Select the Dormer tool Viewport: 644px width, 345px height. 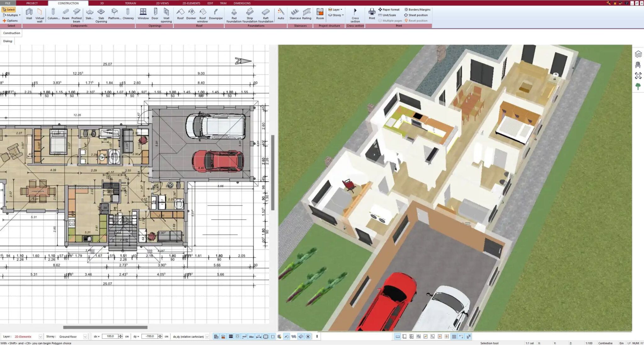(x=192, y=13)
